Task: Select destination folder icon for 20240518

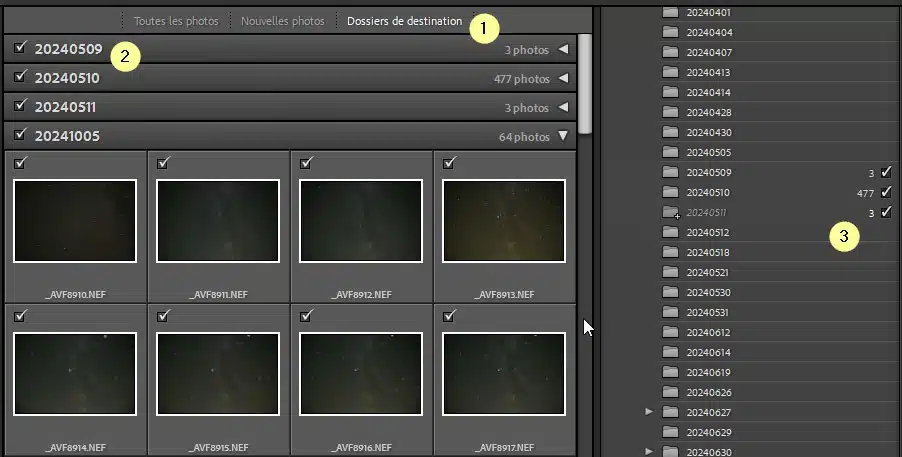Action: (x=670, y=252)
